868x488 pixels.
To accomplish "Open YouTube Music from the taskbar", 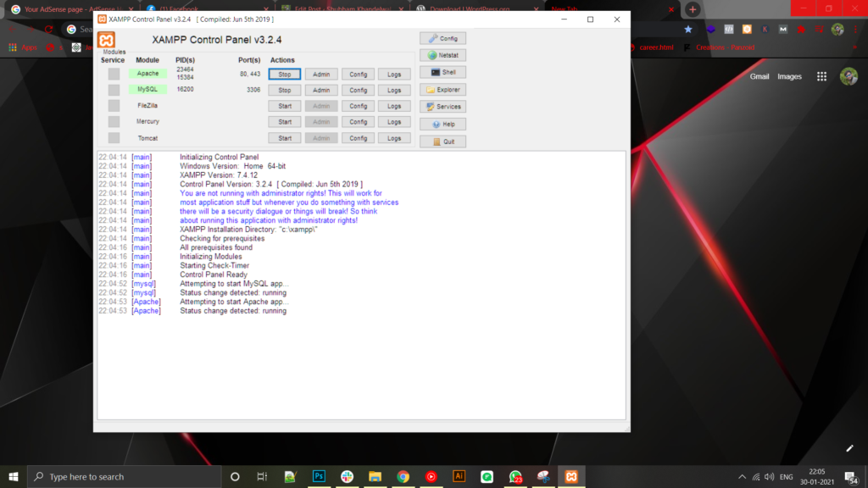I will coord(431,476).
